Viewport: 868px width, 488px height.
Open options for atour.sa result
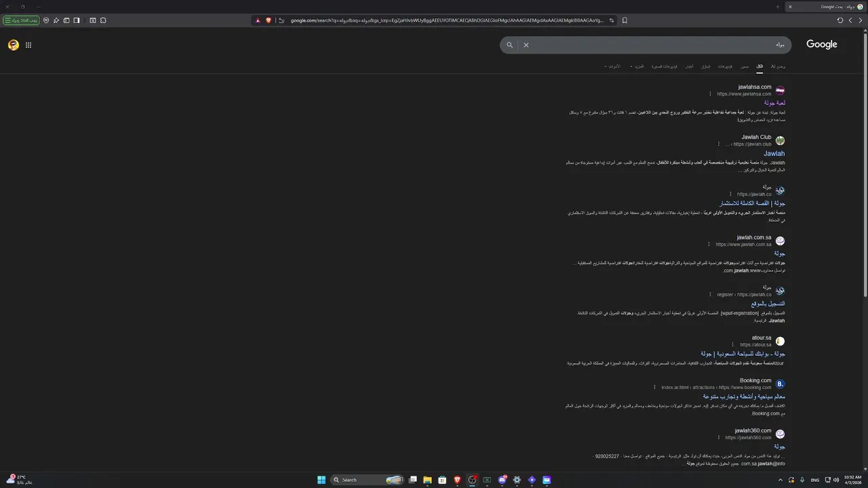pos(733,344)
